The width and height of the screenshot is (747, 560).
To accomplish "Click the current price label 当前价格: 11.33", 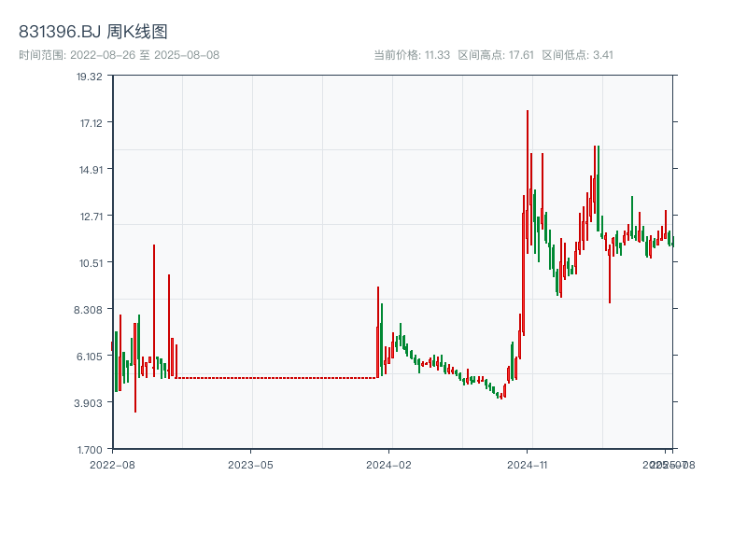I will [x=412, y=55].
